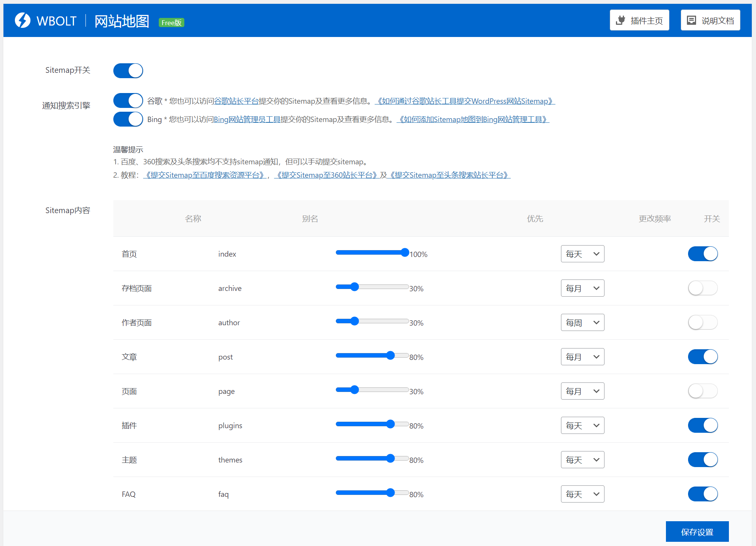This screenshot has height=546, width=756.
Task: Open the faq row frequency dropdown
Action: point(582,494)
